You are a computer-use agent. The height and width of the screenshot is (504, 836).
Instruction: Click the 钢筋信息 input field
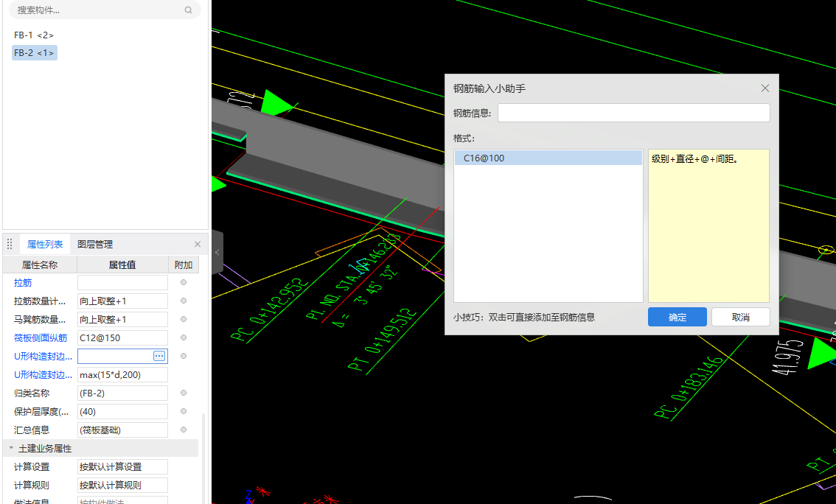pyautogui.click(x=634, y=113)
